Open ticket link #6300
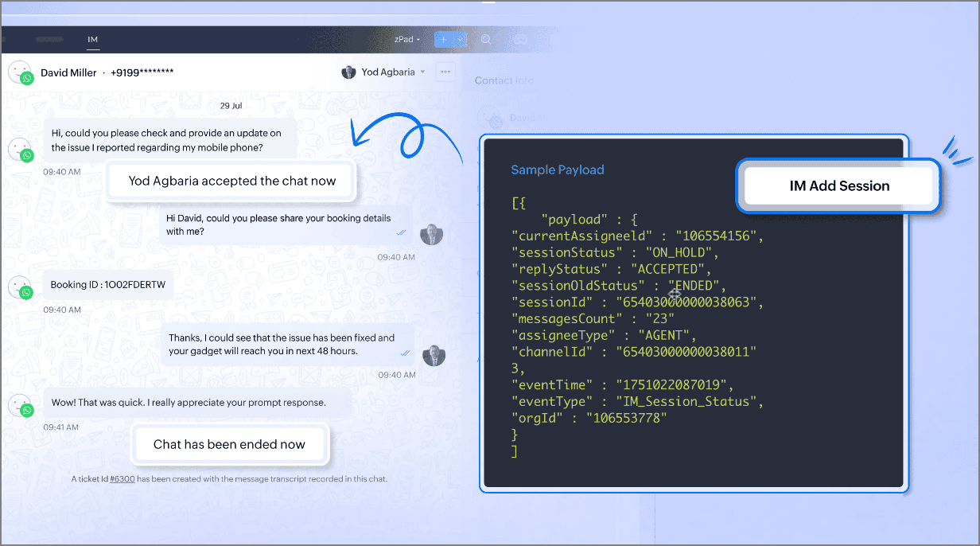 point(122,479)
